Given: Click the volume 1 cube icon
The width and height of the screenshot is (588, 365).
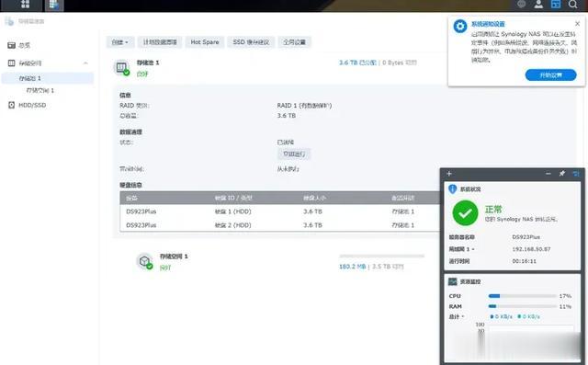Looking at the screenshot, I should [x=145, y=261].
